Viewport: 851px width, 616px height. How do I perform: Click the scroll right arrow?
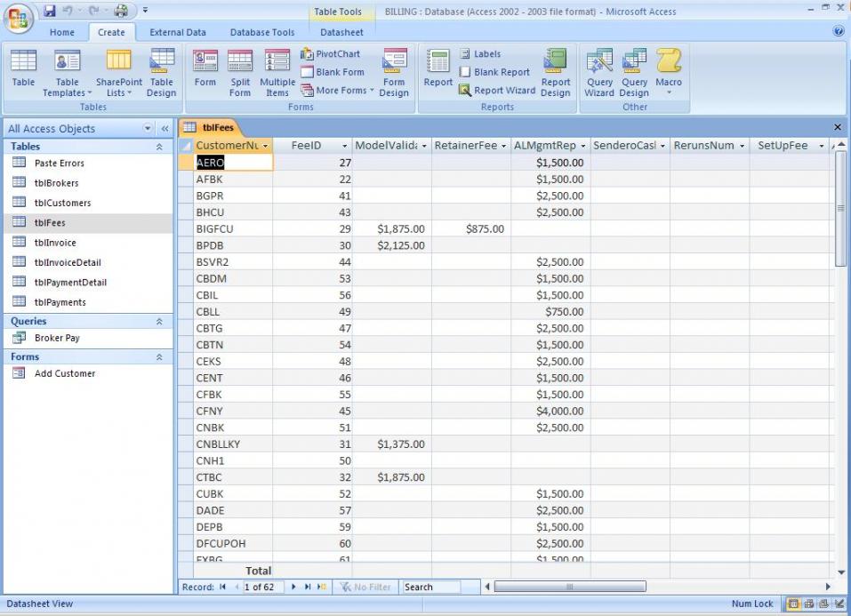[x=828, y=586]
